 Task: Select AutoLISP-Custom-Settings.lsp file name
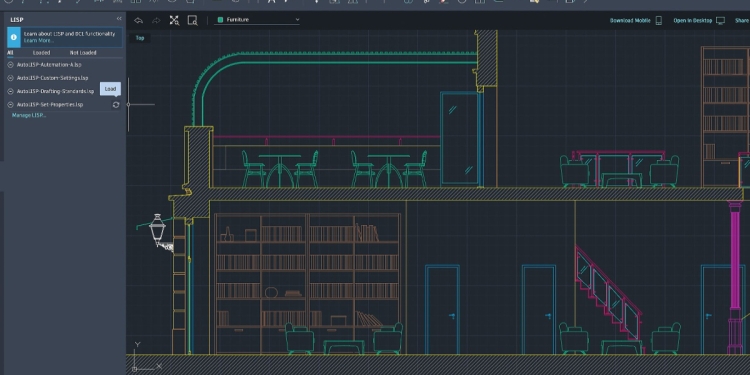53,77
